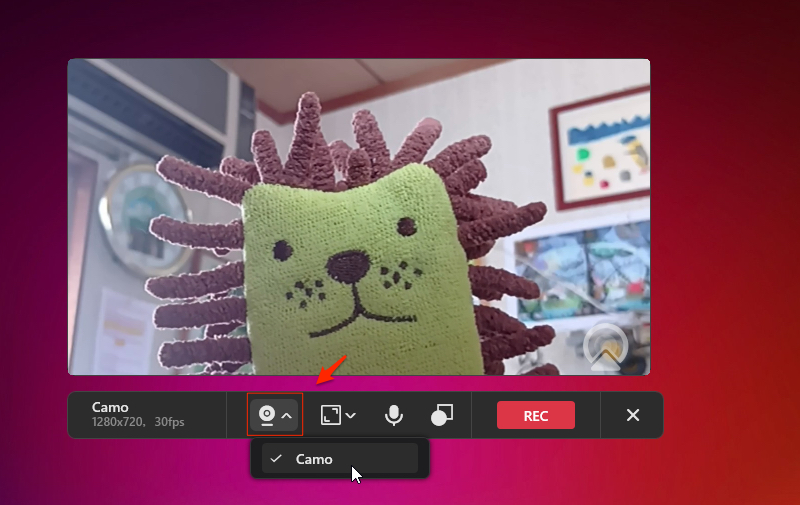Click the webcam source icon
This screenshot has height=505, width=800.
(x=267, y=415)
